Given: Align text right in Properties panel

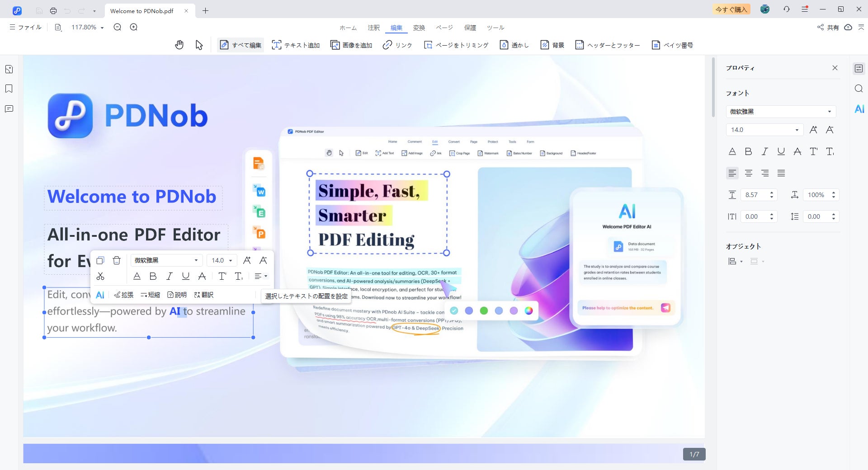Looking at the screenshot, I should point(765,173).
